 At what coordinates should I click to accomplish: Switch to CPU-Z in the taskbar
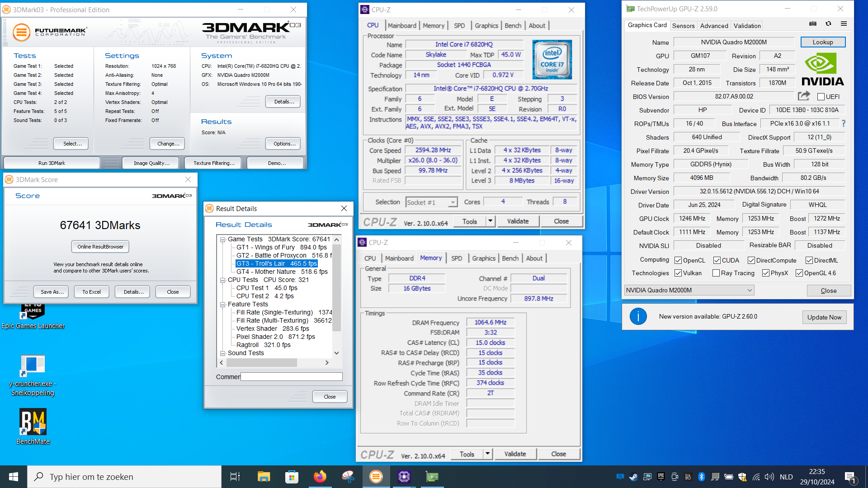[404, 477]
